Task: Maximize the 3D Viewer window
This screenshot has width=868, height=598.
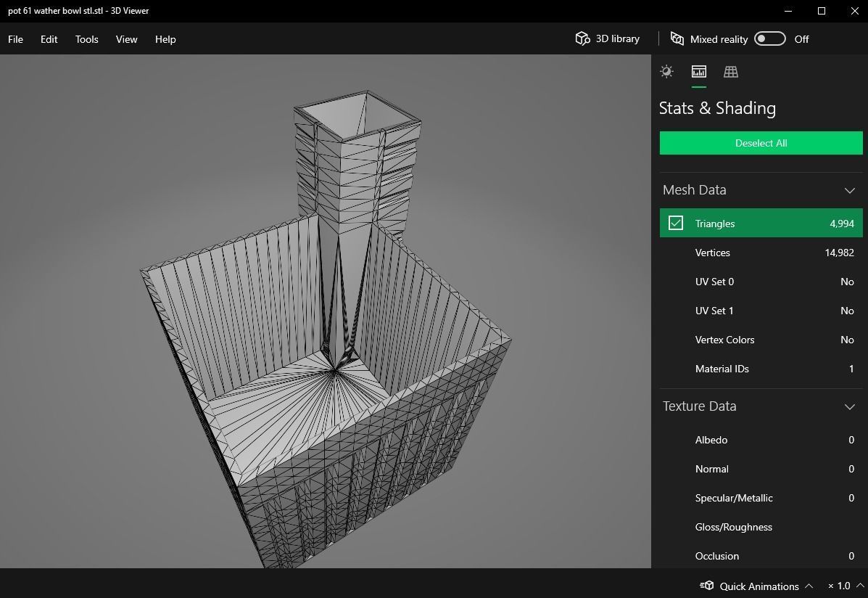Action: 822,11
